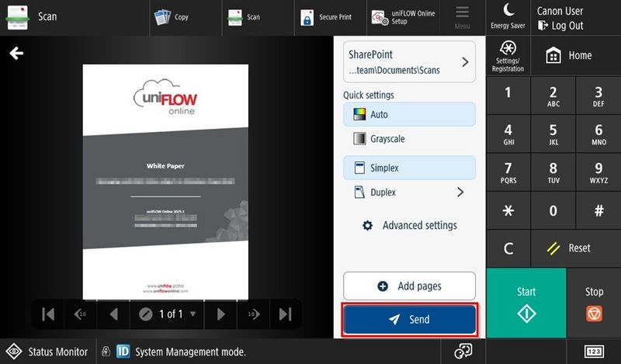Viewport: 621px width, 364px height.
Task: Open the SharePoint destination selector
Action: coord(408,62)
